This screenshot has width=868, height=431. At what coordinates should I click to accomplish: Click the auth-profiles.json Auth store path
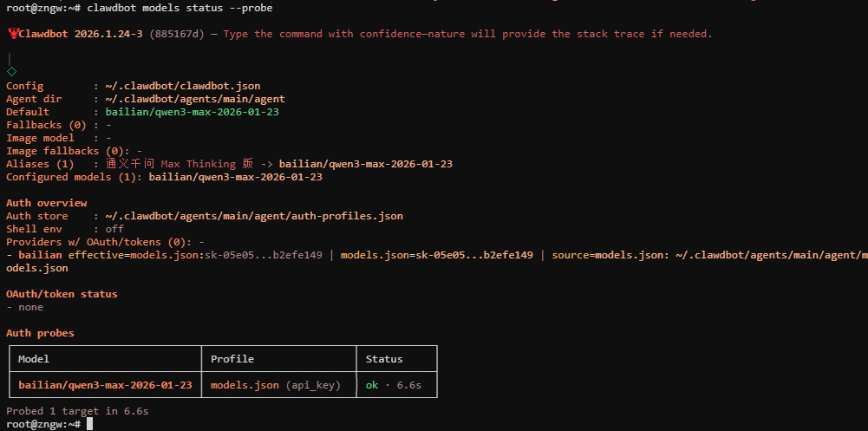(x=254, y=216)
